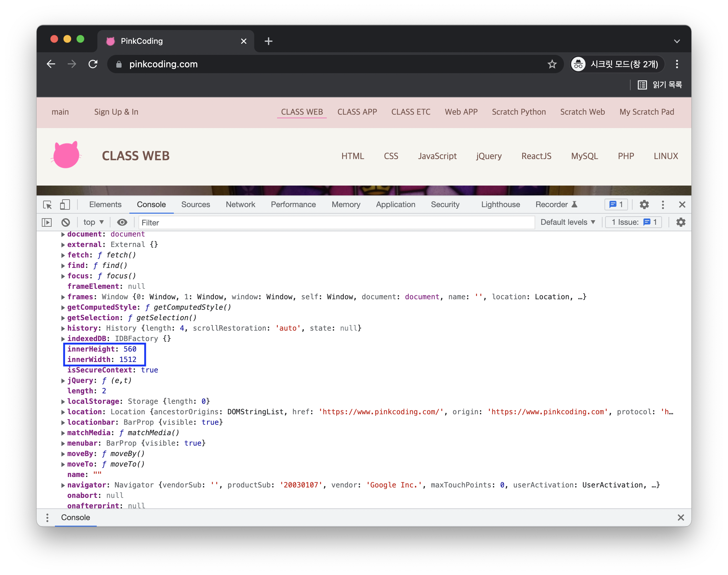Expand the location property row
This screenshot has height=575, width=728.
click(x=63, y=412)
